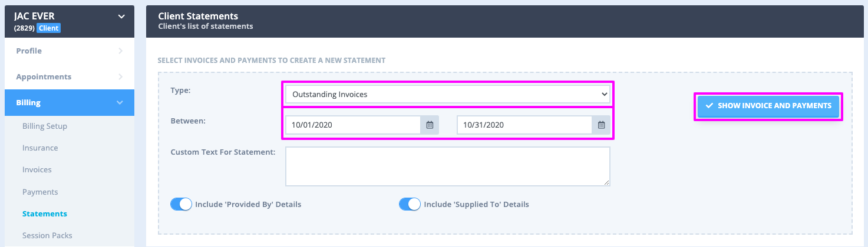Open Session Packs in Billing submenu
The image size is (868, 247).
tap(47, 235)
